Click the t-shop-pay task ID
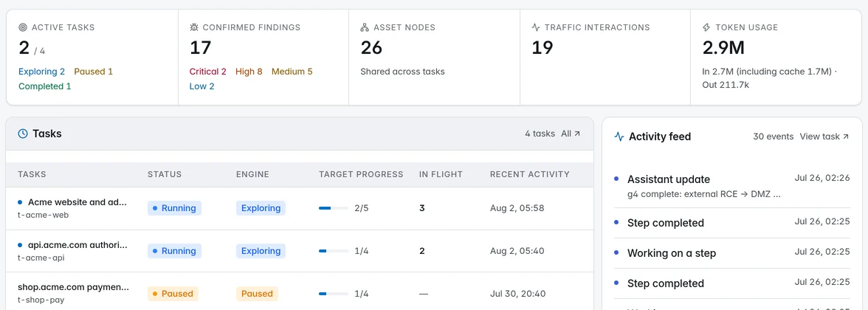868x310 pixels. [41, 300]
